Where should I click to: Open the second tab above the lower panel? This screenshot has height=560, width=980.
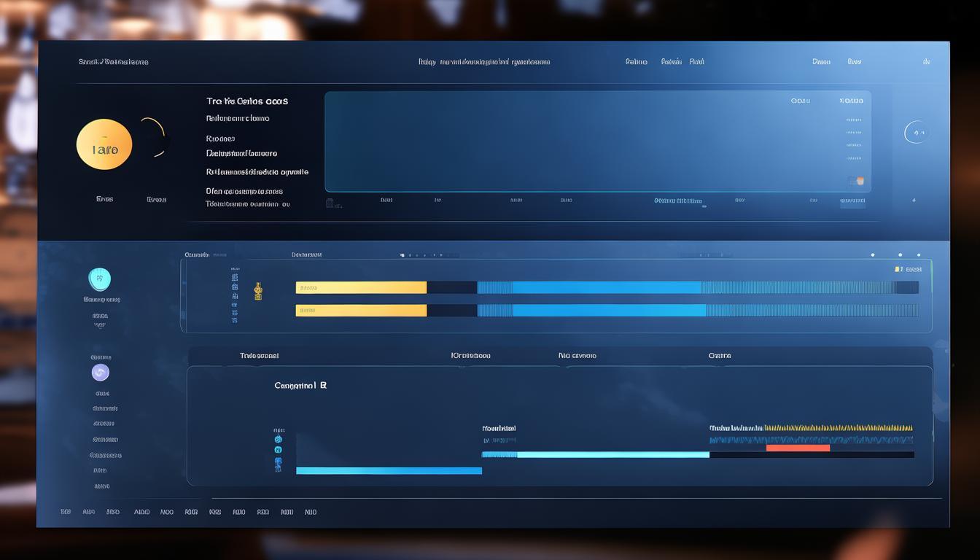click(x=470, y=356)
